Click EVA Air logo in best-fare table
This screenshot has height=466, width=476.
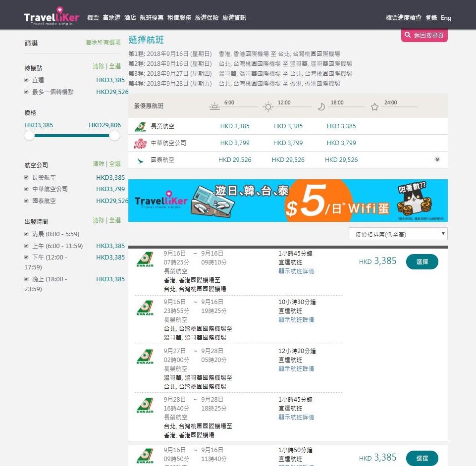(x=140, y=127)
